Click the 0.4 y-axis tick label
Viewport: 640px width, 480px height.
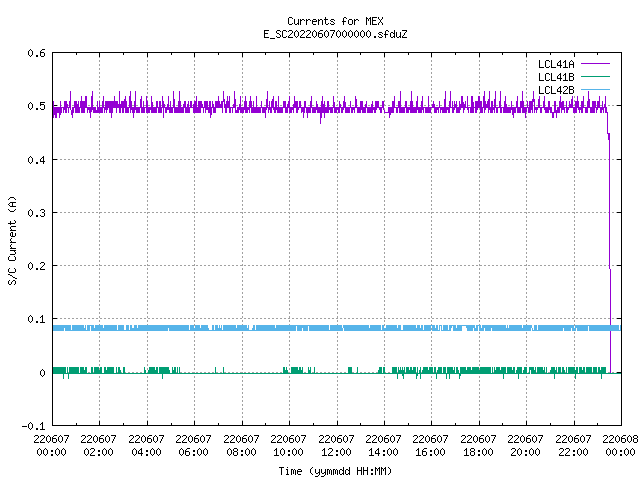point(36,160)
